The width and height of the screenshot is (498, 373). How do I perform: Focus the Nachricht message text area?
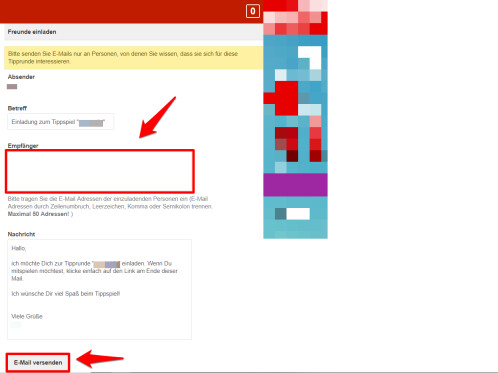point(99,289)
